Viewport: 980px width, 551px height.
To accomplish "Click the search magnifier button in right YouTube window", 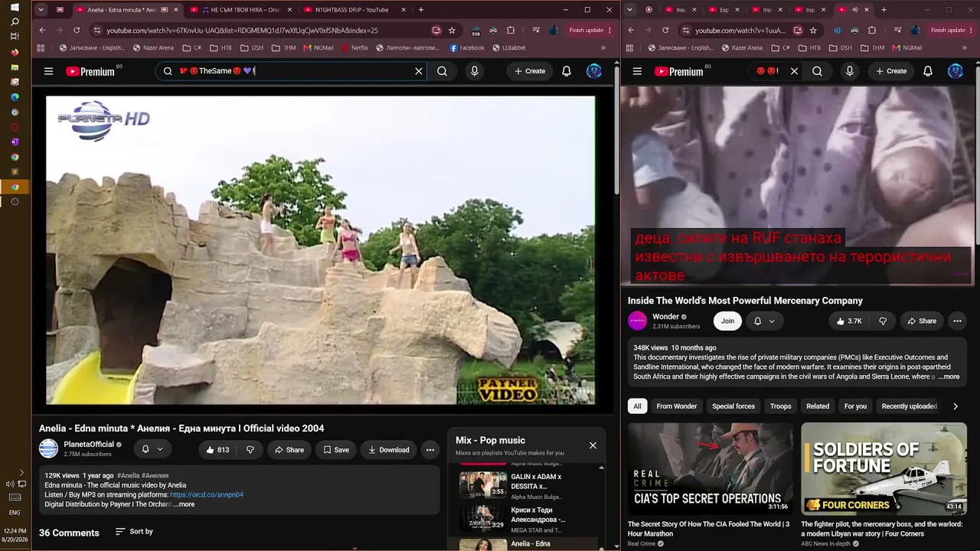I will (817, 71).
